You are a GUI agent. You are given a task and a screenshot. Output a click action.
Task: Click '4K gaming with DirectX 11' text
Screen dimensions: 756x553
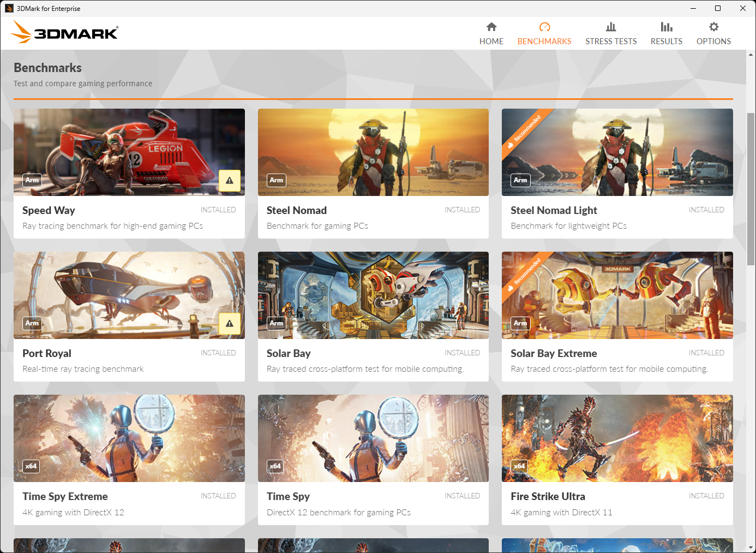pyautogui.click(x=561, y=513)
